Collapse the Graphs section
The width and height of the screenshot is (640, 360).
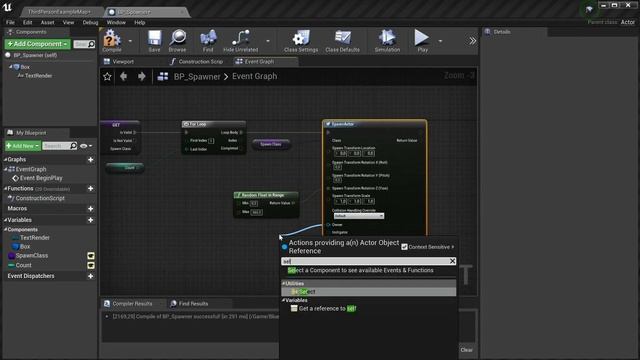click(6, 160)
